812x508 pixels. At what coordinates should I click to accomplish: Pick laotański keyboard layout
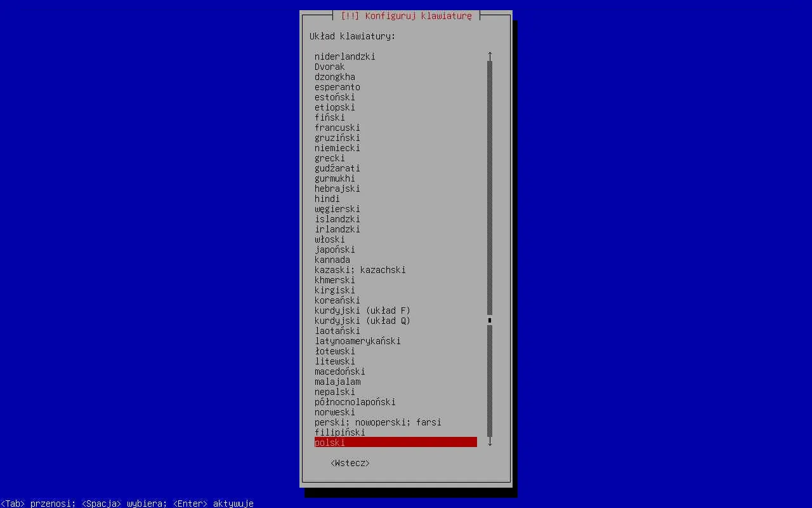[396, 331]
